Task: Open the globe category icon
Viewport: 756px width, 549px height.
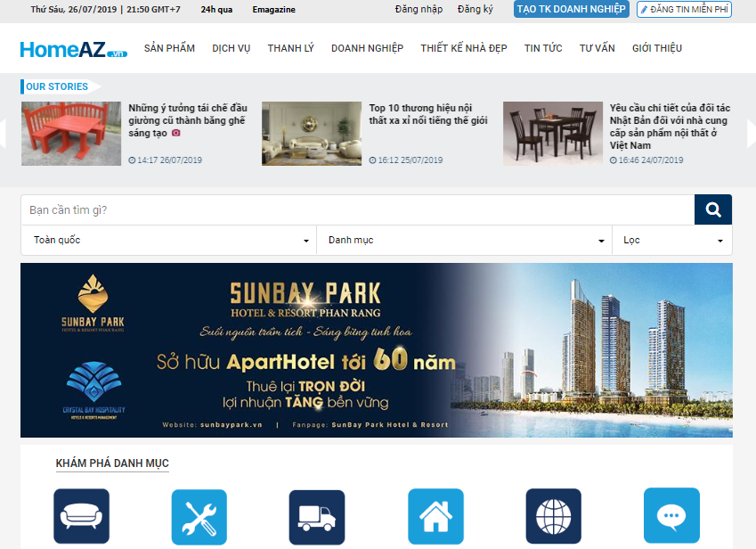Action: coord(554,516)
